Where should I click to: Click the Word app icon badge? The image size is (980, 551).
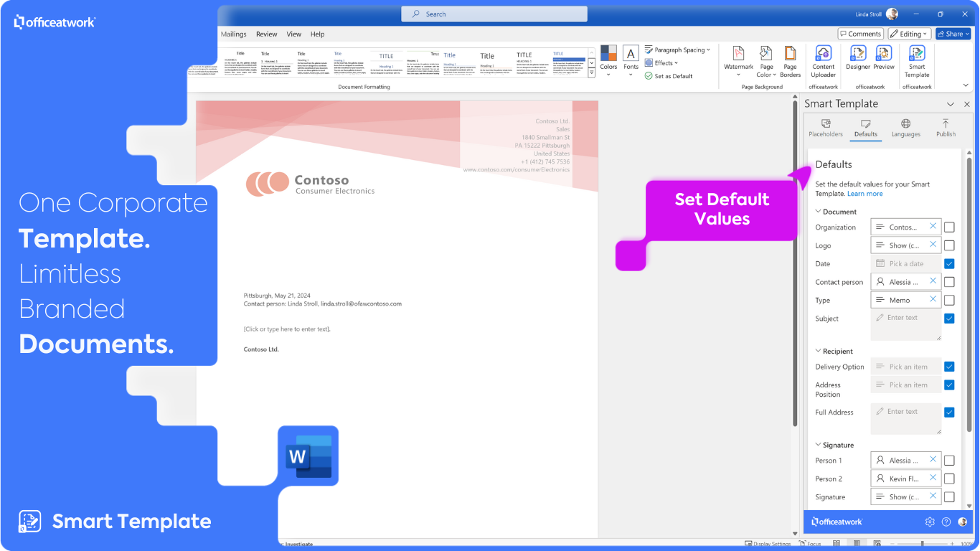308,456
